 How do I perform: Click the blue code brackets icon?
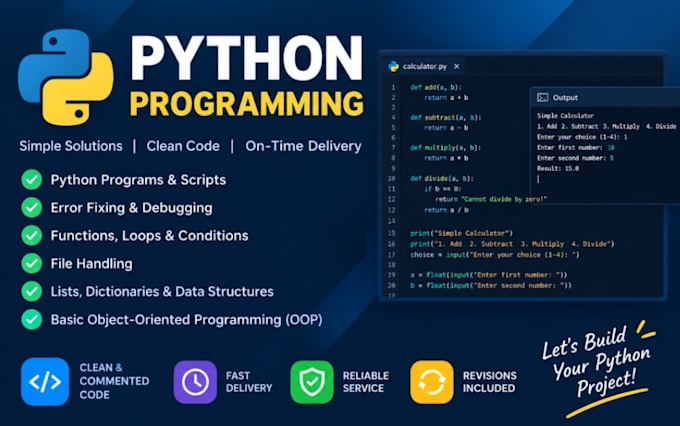point(45,382)
